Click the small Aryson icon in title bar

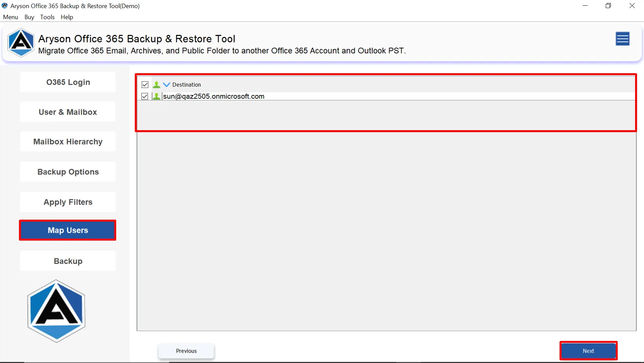[x=5, y=6]
